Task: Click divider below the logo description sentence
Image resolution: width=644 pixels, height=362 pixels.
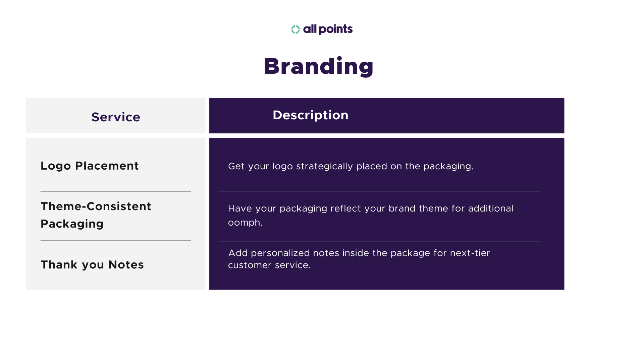Action: click(x=379, y=192)
